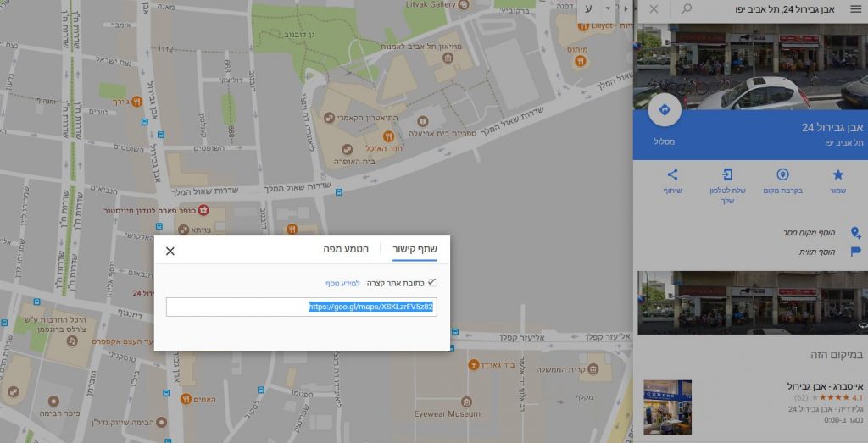The height and width of the screenshot is (443, 868).
Task: Click the במיקום הזה heading
Action: click(835, 355)
